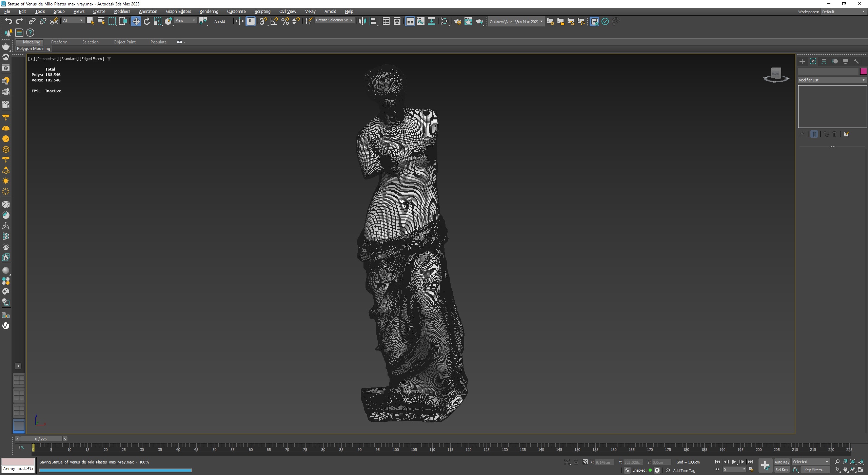The width and height of the screenshot is (868, 475).
Task: Toggle Maximize Viewport
Action: (x=861, y=470)
